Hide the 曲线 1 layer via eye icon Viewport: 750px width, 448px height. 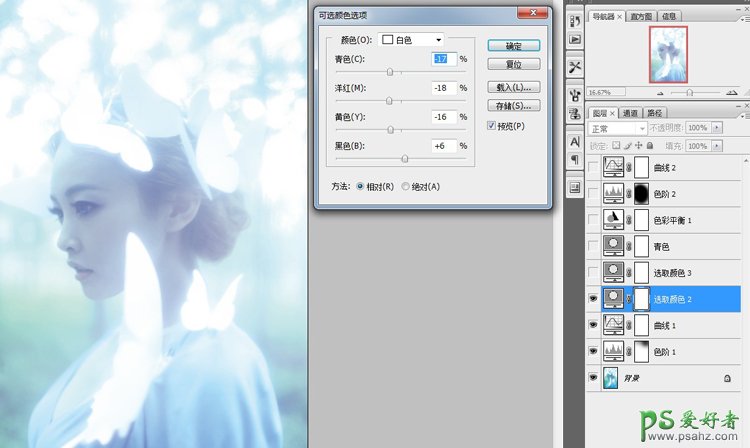coord(595,325)
